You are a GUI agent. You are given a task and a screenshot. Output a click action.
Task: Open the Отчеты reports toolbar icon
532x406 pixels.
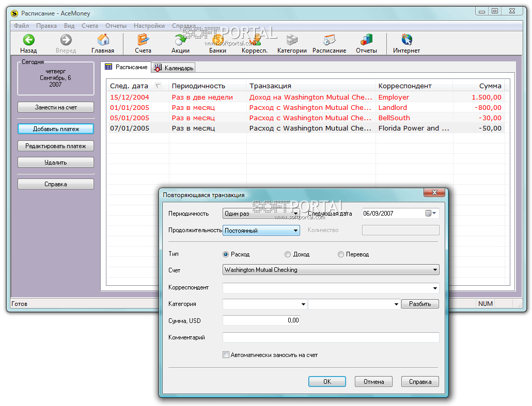[366, 40]
